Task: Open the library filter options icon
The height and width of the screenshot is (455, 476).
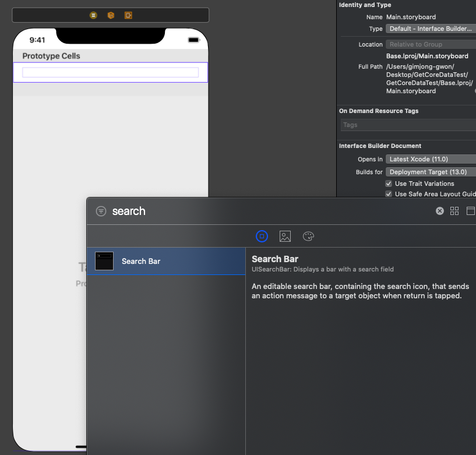Action: [101, 211]
